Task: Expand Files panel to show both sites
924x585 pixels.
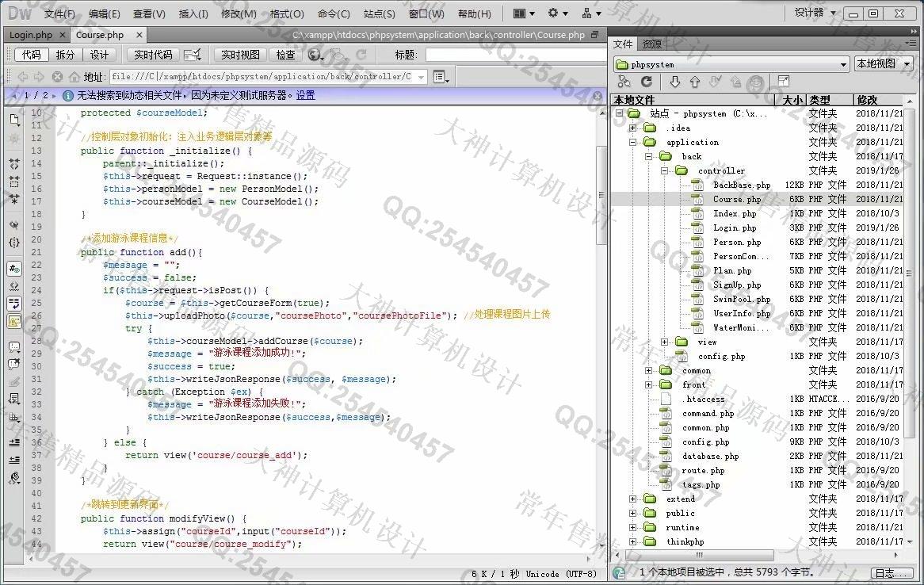Action: point(783,81)
